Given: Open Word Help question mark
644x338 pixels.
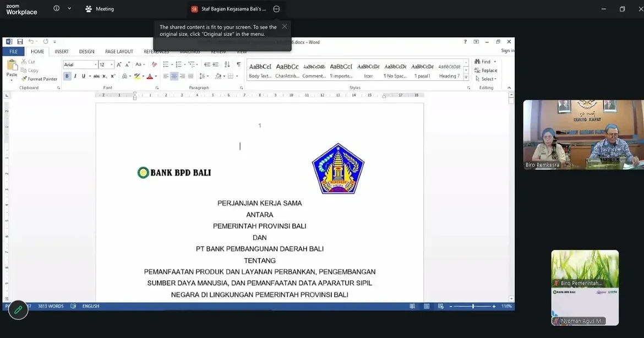Looking at the screenshot, I should point(465,41).
